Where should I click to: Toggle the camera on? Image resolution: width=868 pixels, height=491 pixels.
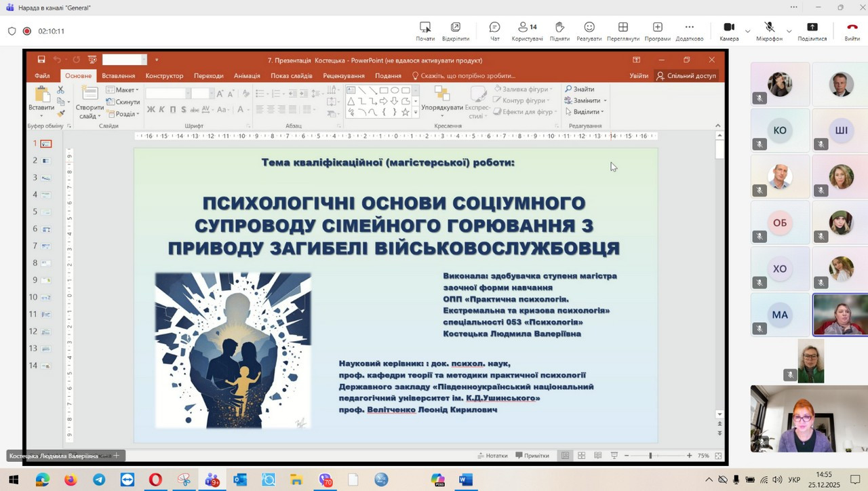tap(729, 31)
